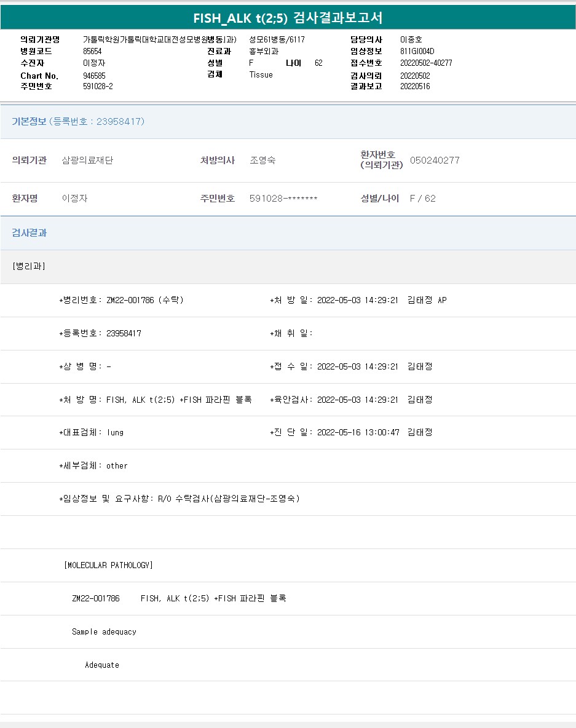Viewport: 576px width, 728px height.
Task: Select the 검사결과 section header
Action: [30, 233]
